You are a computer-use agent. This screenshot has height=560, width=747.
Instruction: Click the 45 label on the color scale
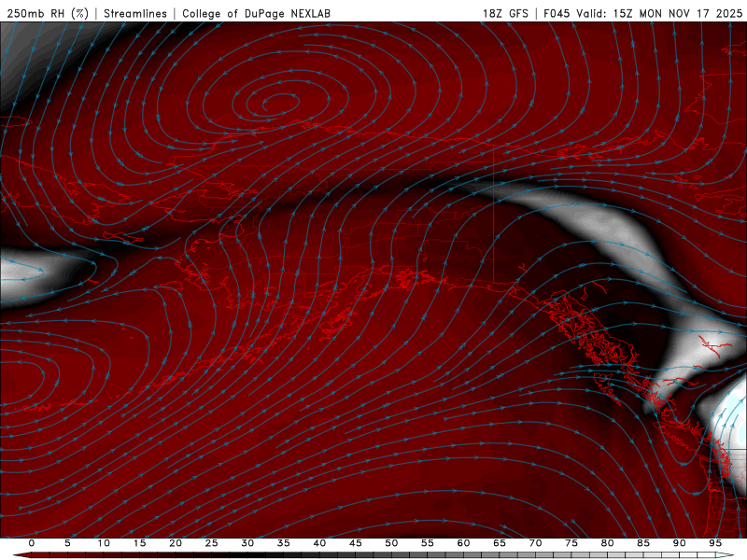pos(356,543)
